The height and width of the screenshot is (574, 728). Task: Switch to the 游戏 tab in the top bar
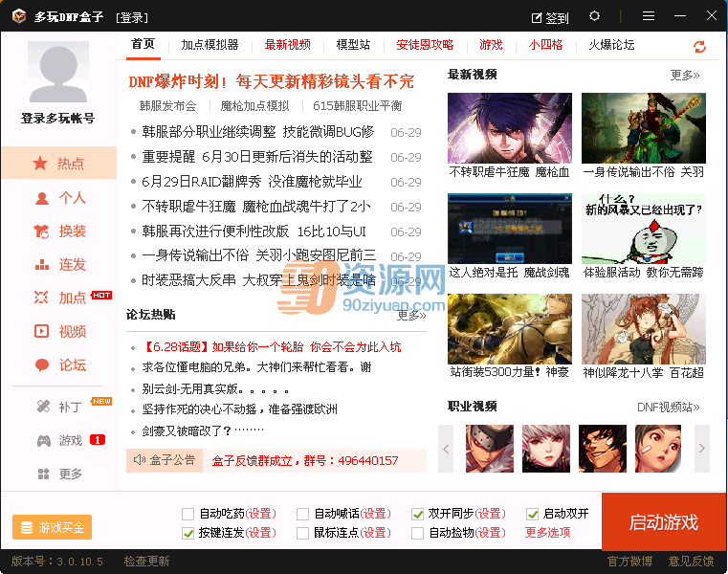coord(491,45)
